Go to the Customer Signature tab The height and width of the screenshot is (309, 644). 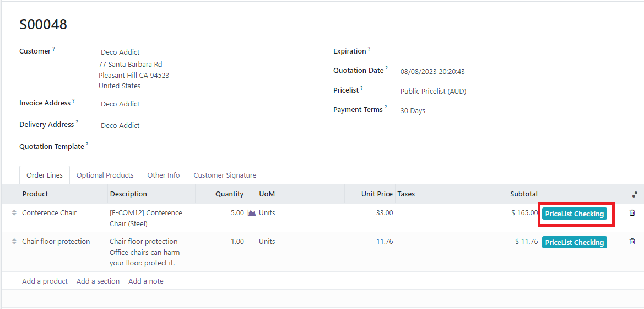click(225, 175)
